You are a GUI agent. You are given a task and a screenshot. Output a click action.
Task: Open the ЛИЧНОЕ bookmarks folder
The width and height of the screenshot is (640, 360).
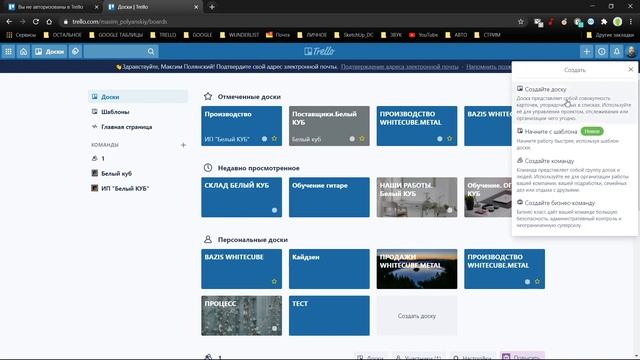pyautogui.click(x=312, y=35)
